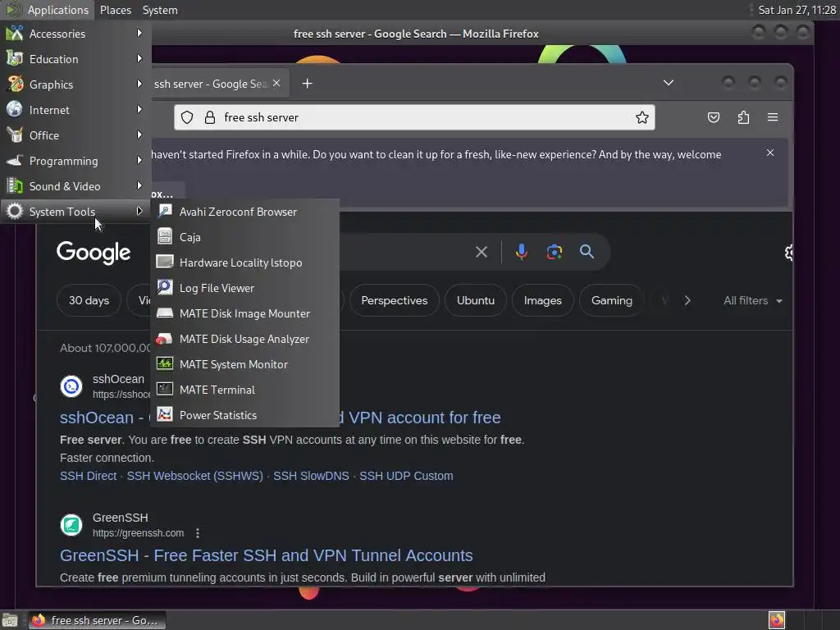Open GreenSSH result options three dots

pyautogui.click(x=198, y=533)
